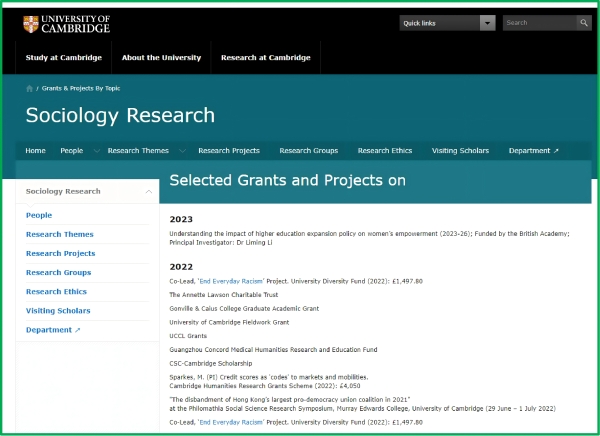Select Research Themes in top navigation bar
This screenshot has height=436, width=600.
tap(138, 151)
